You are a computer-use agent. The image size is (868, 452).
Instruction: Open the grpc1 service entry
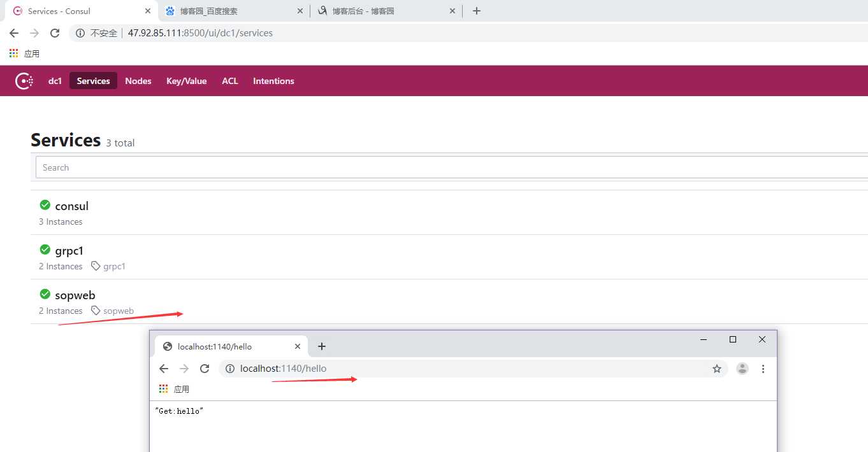coord(449,257)
